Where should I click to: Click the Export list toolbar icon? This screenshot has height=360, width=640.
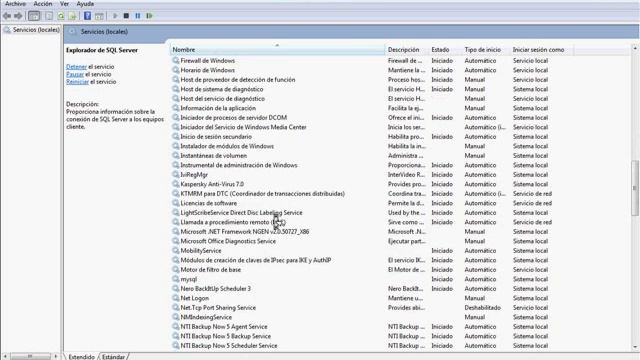73,16
